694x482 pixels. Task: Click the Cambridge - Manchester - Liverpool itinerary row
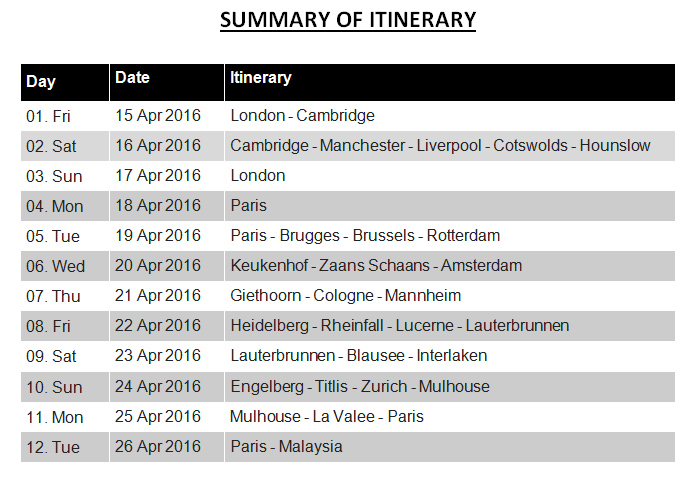pos(450,146)
